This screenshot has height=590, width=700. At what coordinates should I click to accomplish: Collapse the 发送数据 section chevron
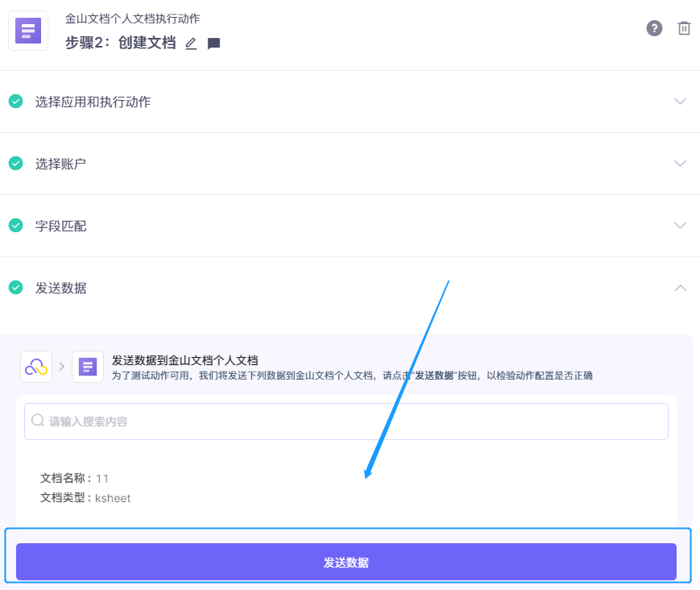[x=680, y=288]
